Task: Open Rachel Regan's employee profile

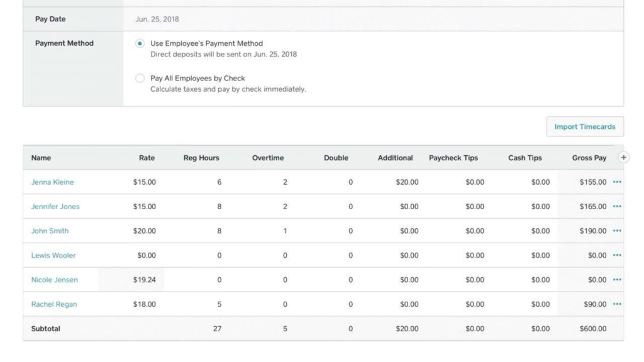Action: [53, 304]
